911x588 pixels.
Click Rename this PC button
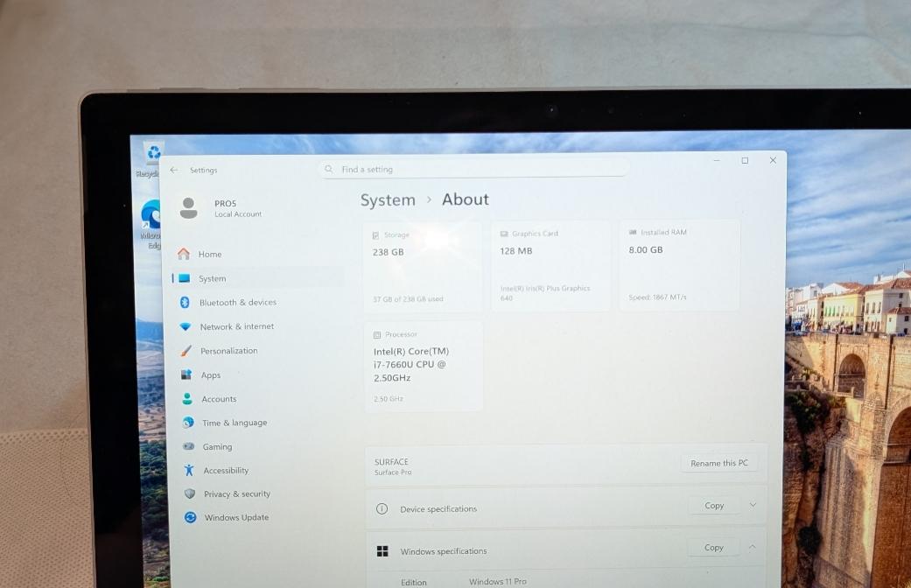pyautogui.click(x=718, y=463)
